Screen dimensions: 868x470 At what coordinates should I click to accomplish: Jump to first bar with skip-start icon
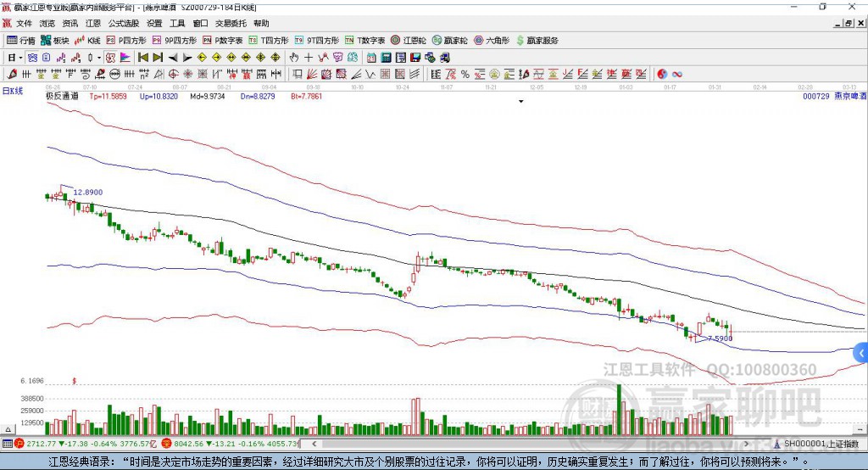tap(142, 58)
